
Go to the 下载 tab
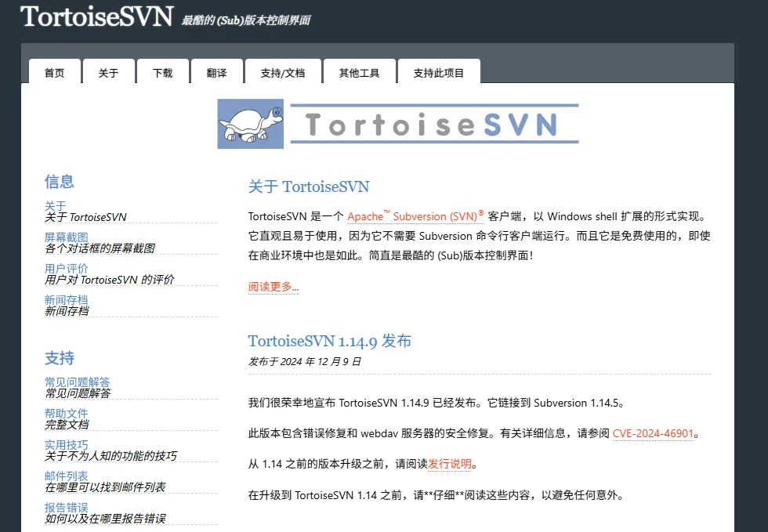[x=163, y=73]
